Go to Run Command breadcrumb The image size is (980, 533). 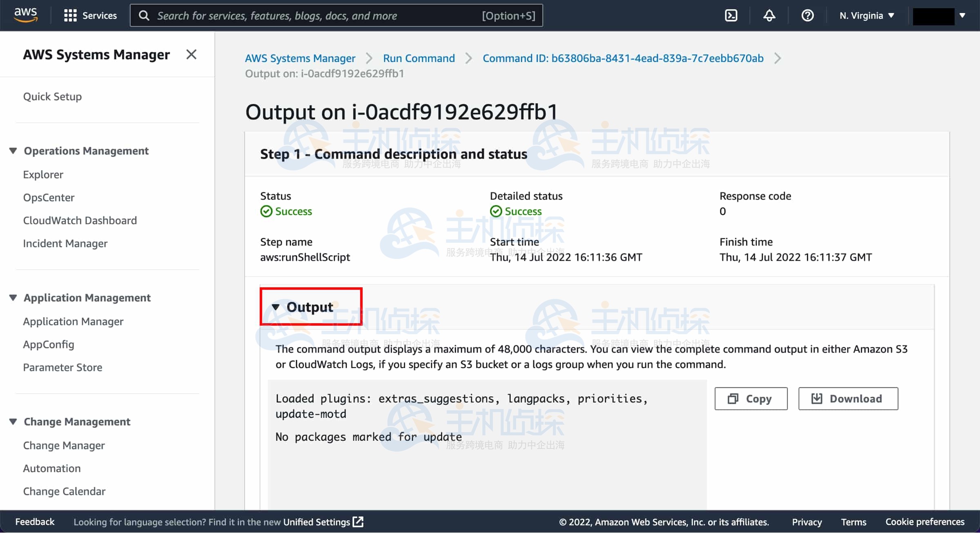pos(419,58)
